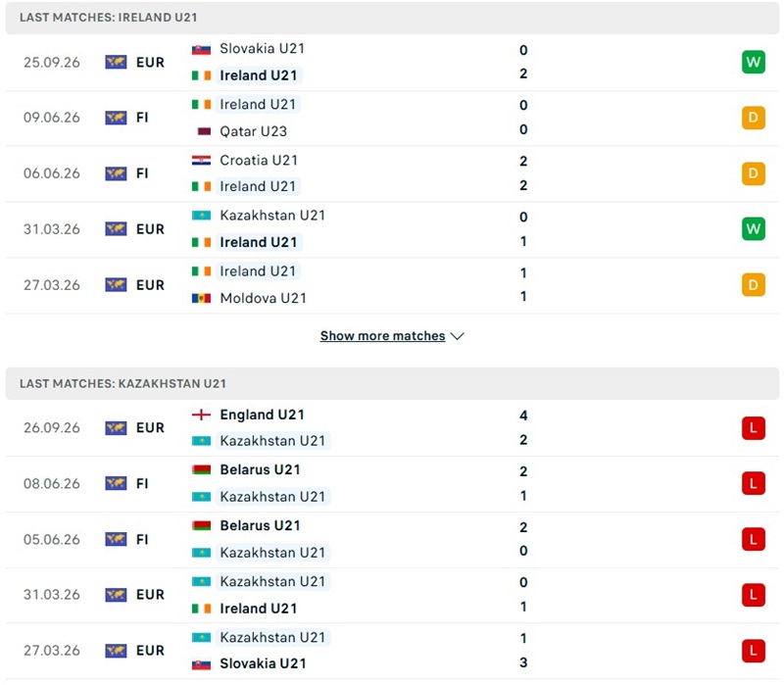This screenshot has width=784, height=685.
Task: Click the Slovakia U21 flag icon in first row
Action: 201,49
